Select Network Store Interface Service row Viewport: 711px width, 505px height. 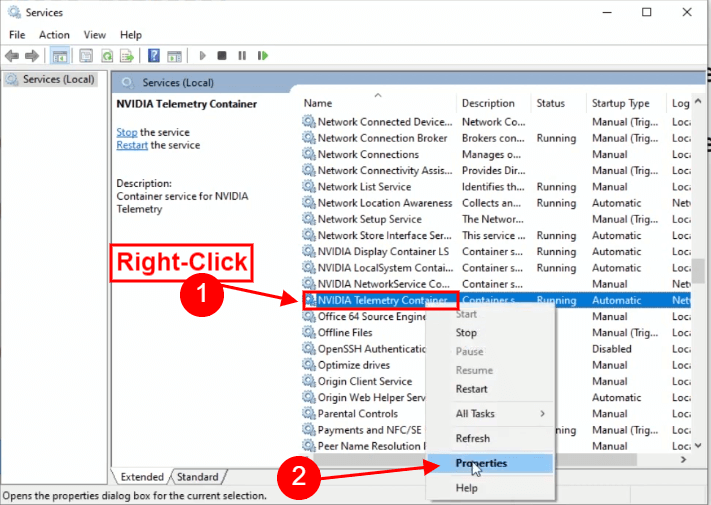point(496,235)
